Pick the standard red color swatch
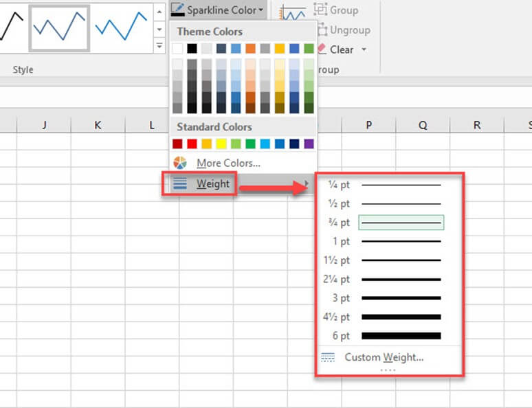This screenshot has height=408, width=532. click(x=192, y=144)
